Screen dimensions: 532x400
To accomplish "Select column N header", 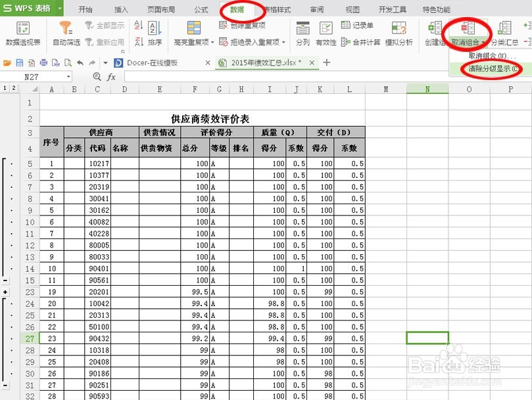I will pyautogui.click(x=427, y=89).
